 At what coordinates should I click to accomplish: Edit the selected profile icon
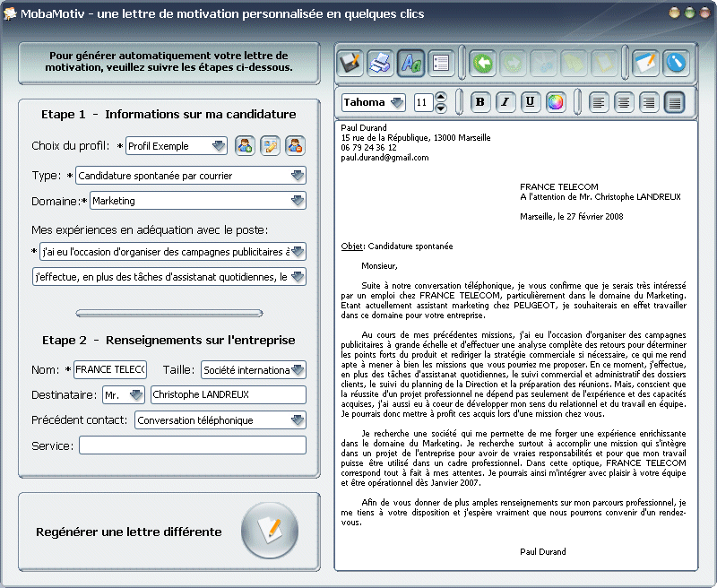point(271,146)
